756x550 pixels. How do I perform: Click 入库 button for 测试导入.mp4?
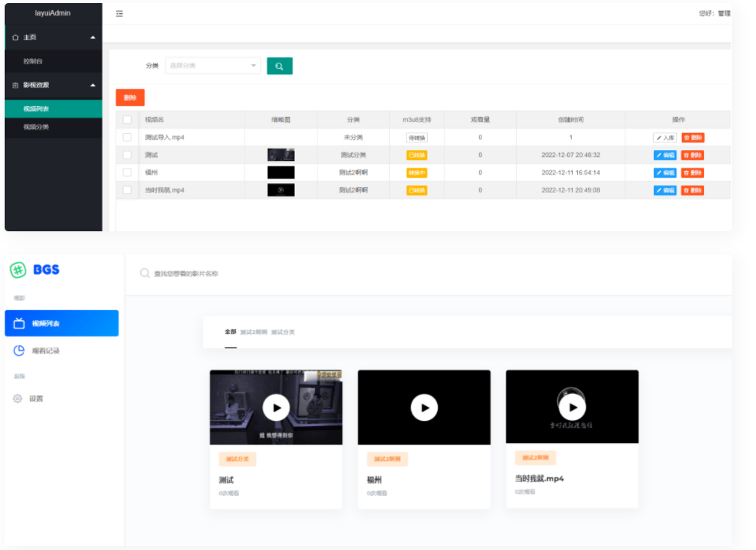[665, 138]
